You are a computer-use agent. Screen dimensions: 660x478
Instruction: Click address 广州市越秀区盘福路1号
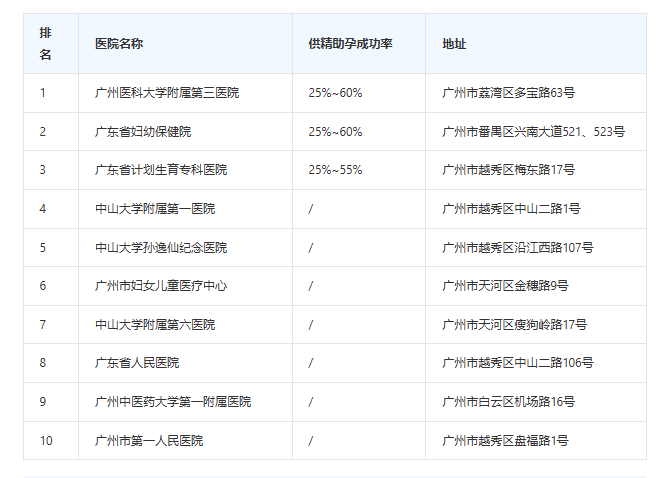(x=505, y=440)
